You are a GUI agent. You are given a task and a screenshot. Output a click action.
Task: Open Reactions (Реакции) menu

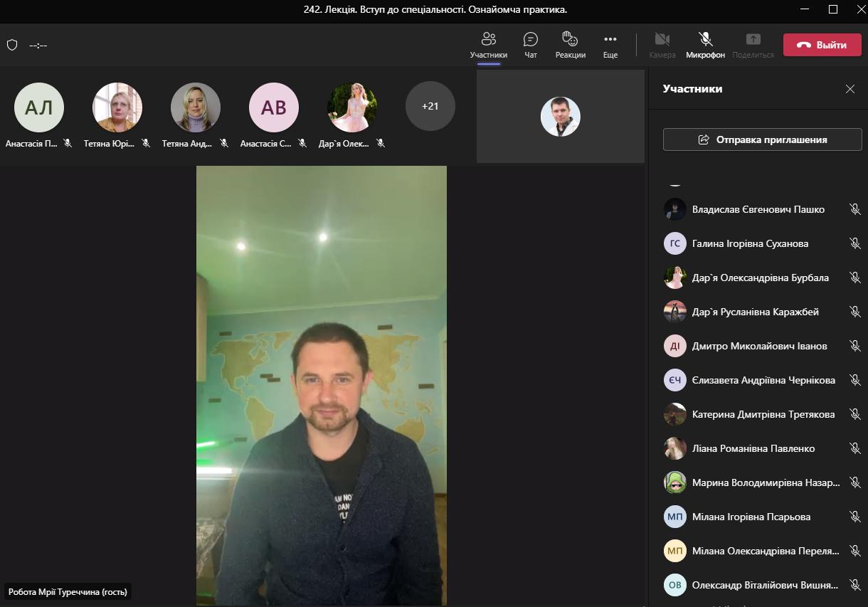tap(570, 40)
